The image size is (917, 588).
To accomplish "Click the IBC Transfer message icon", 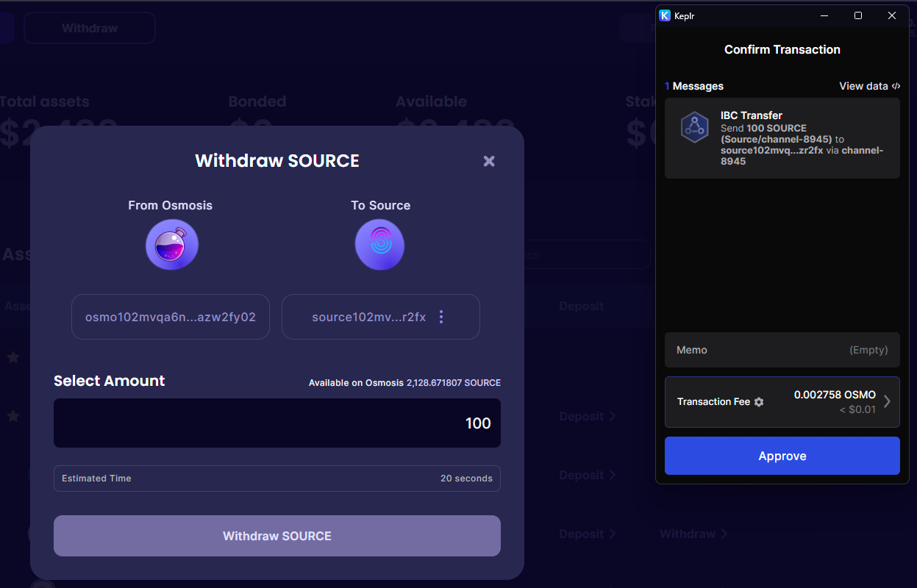I will 693,127.
